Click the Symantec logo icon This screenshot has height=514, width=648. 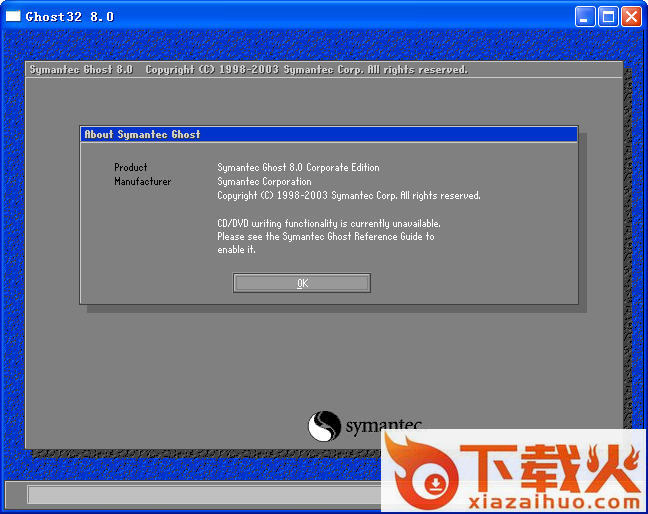click(x=324, y=426)
